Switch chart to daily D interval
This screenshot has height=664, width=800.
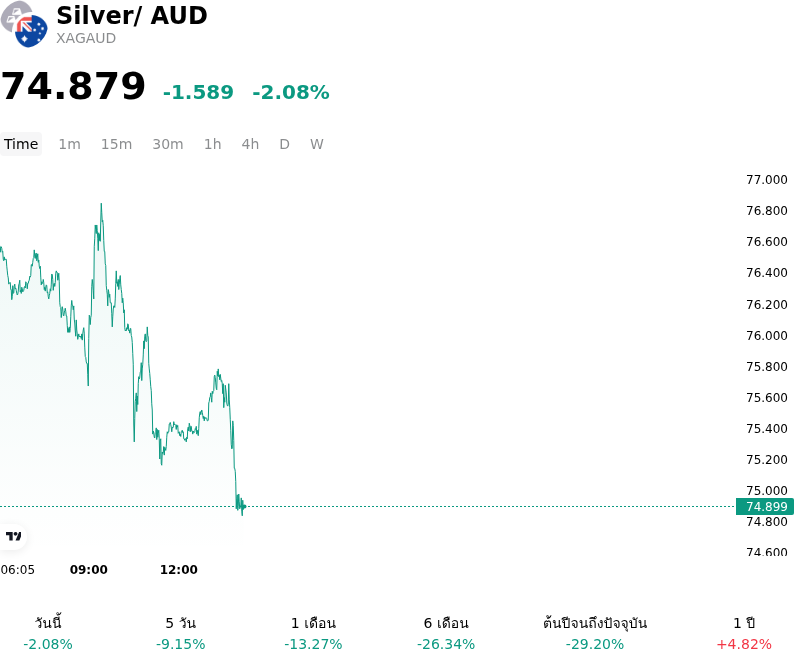(284, 144)
